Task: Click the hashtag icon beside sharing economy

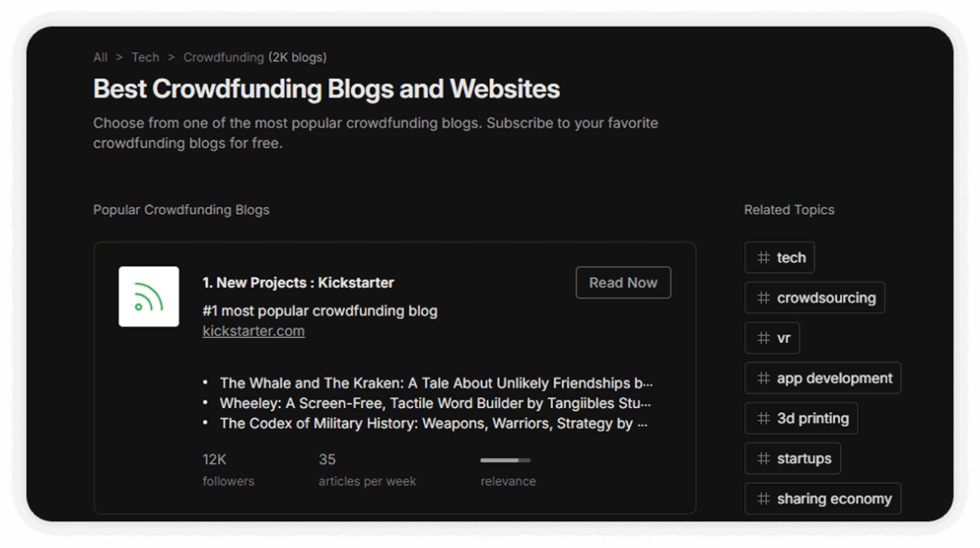Action: pos(762,498)
